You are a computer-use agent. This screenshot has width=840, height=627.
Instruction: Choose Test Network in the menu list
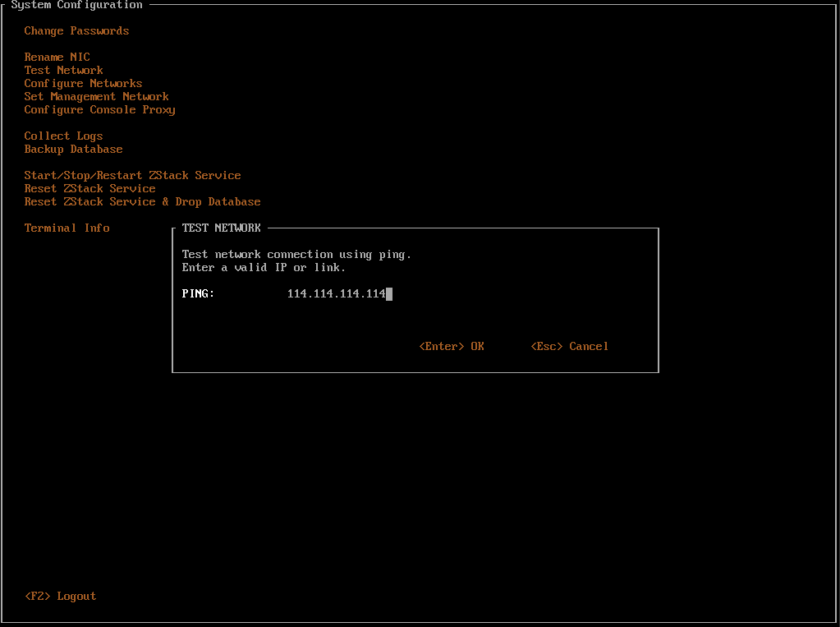coord(63,71)
